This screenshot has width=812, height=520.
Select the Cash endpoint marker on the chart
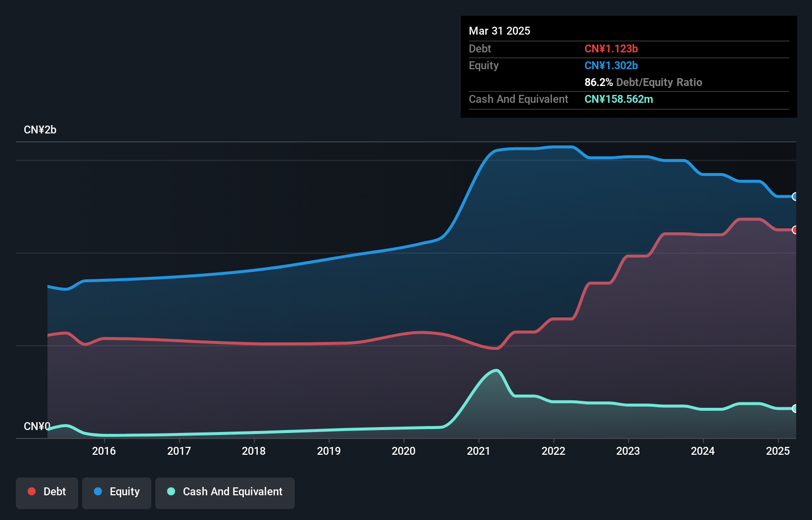point(795,409)
